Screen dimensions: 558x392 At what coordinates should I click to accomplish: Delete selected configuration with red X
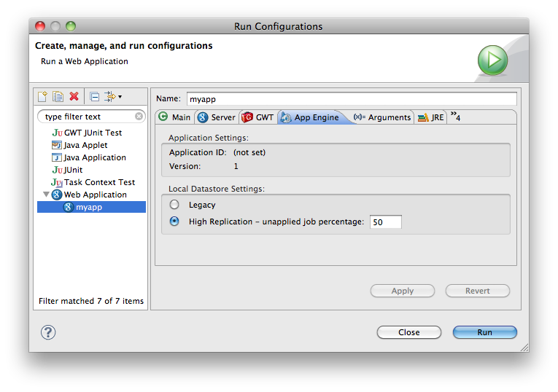click(74, 96)
